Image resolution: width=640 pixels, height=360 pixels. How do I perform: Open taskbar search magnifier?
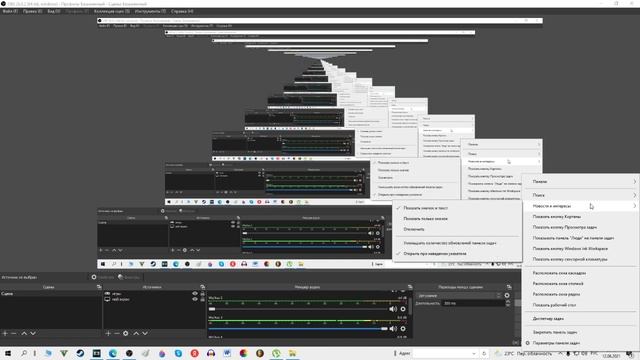click(x=24, y=353)
